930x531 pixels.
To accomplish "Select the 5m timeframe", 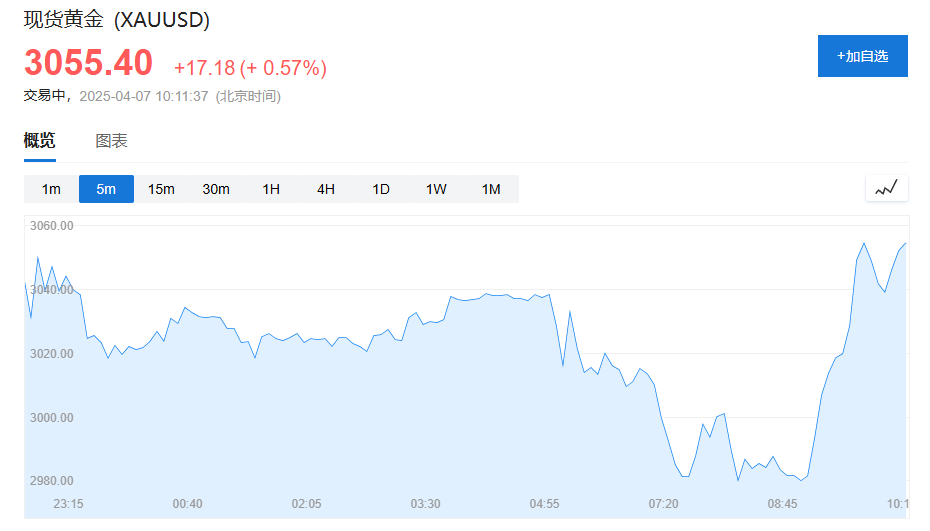I will [x=106, y=189].
